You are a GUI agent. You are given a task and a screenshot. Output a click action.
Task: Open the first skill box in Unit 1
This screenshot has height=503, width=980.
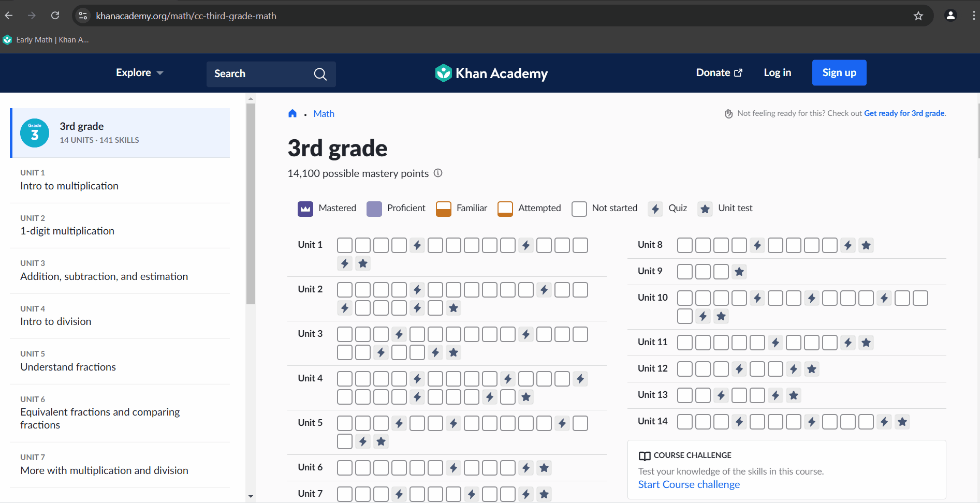(x=345, y=245)
